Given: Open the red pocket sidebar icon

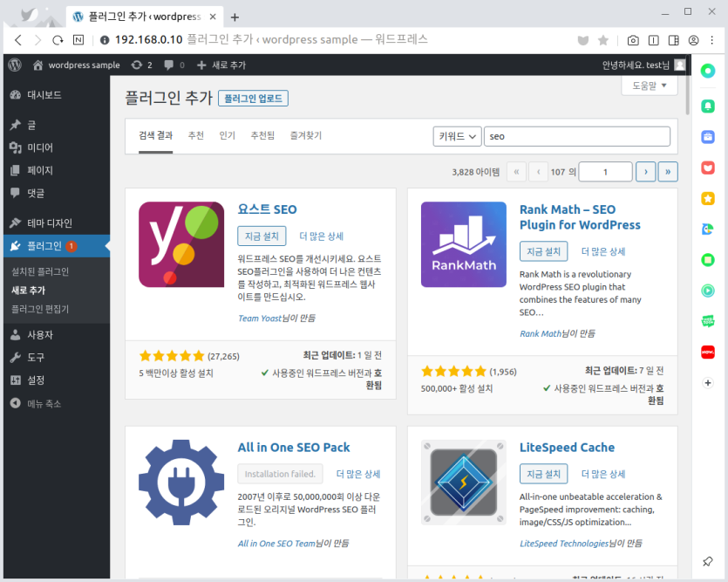Looking at the screenshot, I should (708, 168).
